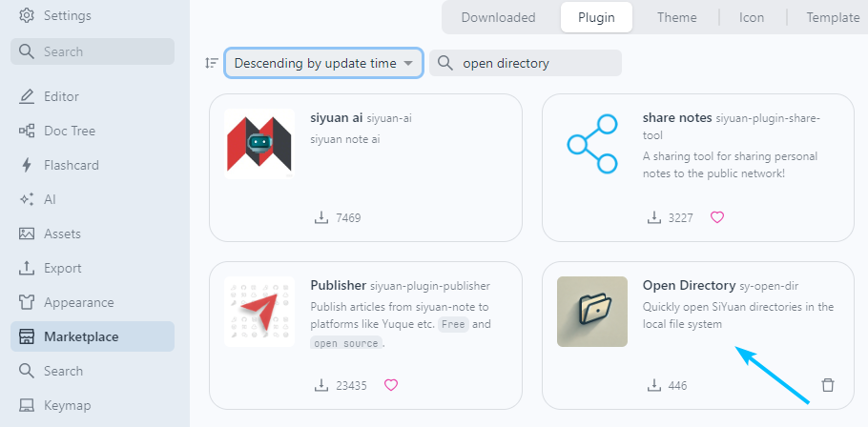The height and width of the screenshot is (427, 868).
Task: Open Doc Tree settings
Action: 69,131
